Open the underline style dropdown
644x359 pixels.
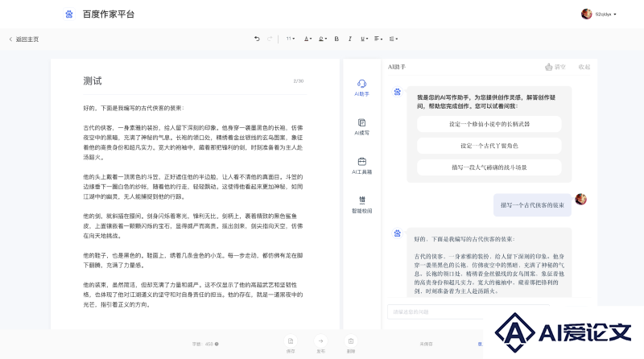click(364, 39)
